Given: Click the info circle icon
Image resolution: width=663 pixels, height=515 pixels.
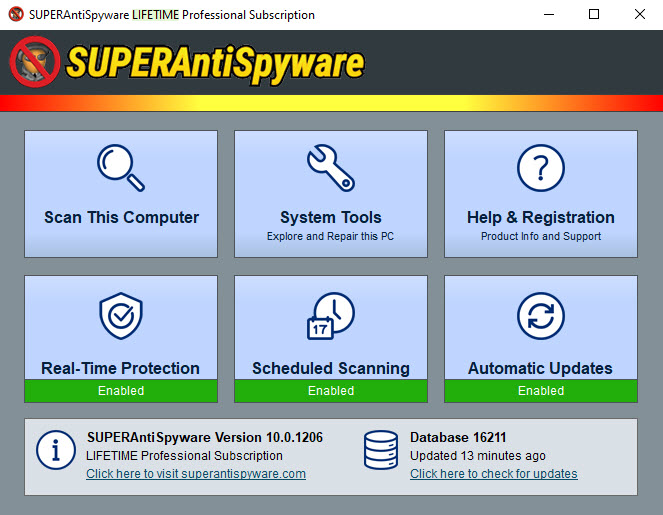Looking at the screenshot, I should (x=56, y=450).
